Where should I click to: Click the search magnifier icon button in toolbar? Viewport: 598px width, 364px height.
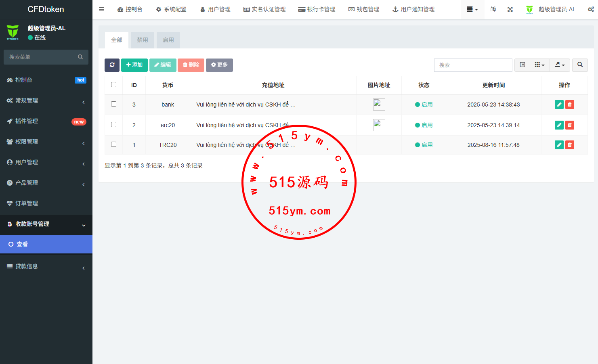pyautogui.click(x=580, y=65)
